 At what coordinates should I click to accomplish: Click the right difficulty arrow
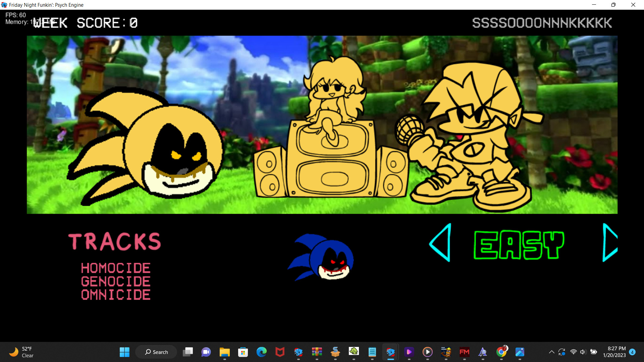tap(610, 243)
